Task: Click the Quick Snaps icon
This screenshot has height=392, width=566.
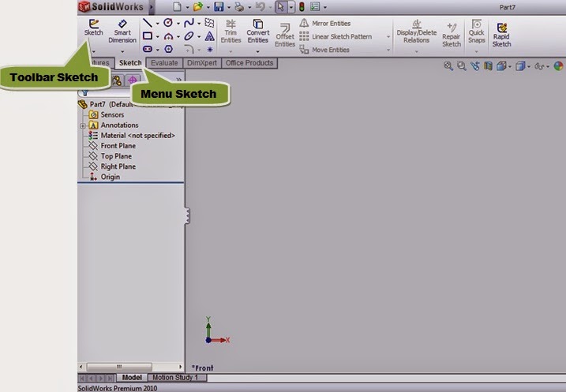Action: [x=477, y=24]
